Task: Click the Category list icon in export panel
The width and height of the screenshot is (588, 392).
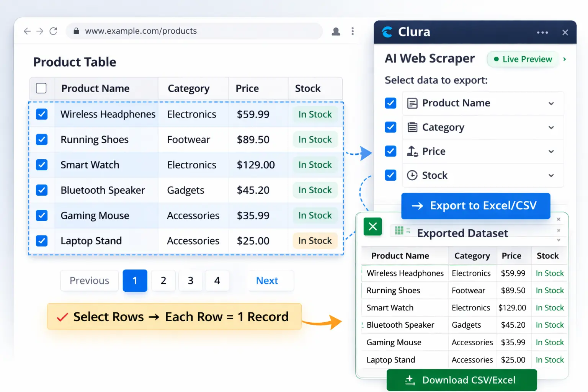Action: point(412,127)
